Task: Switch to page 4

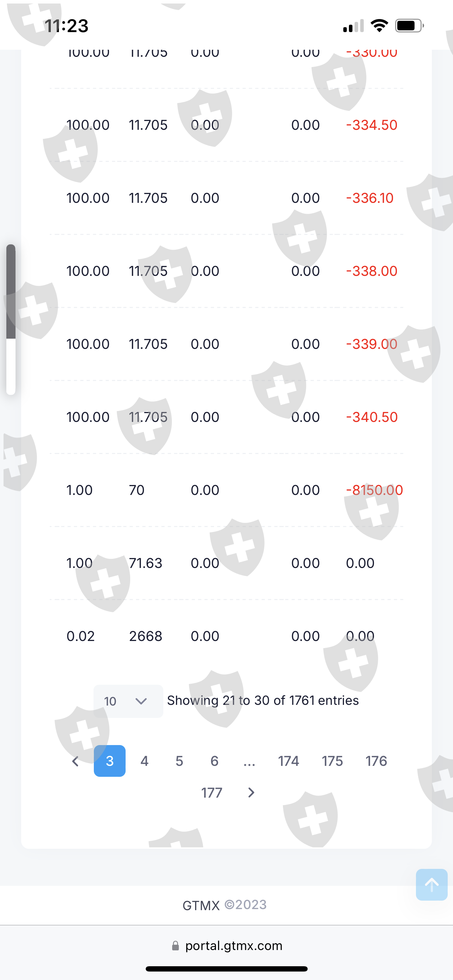Action: (145, 761)
